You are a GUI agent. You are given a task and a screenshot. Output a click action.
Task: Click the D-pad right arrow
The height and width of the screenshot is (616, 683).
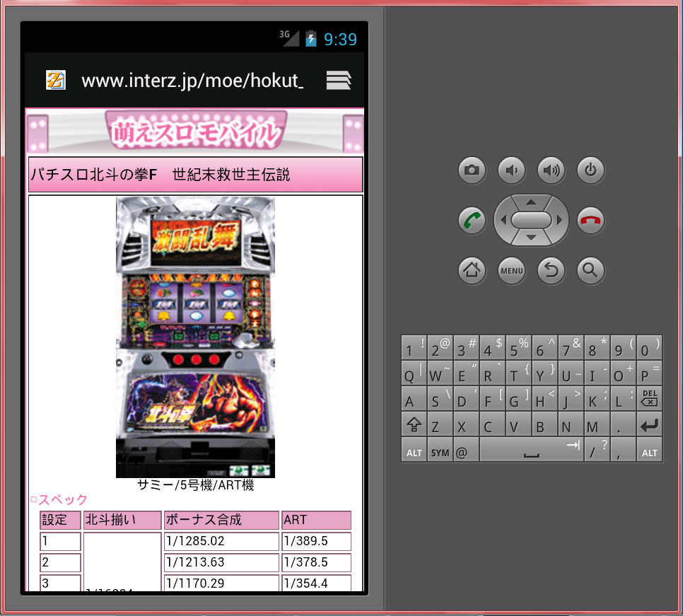tap(559, 220)
